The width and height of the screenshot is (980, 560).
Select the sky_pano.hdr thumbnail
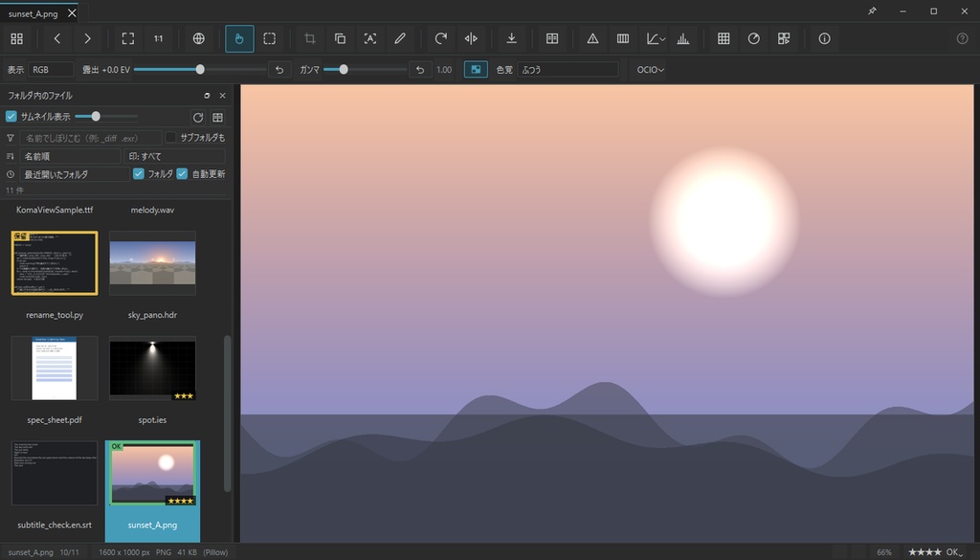(x=152, y=263)
